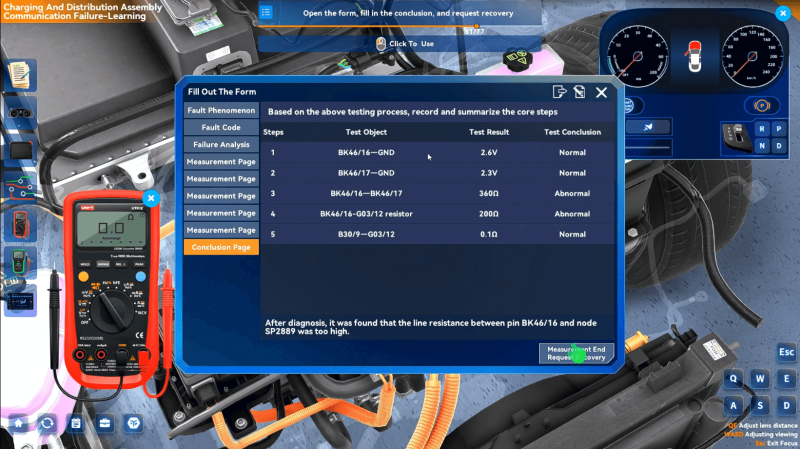Click the Esc key button

(786, 352)
